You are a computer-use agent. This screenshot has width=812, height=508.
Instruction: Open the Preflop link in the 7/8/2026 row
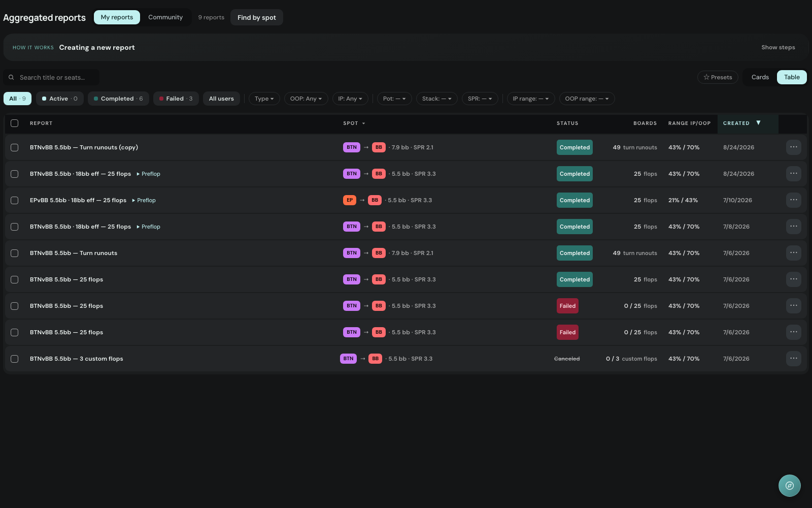click(x=149, y=227)
